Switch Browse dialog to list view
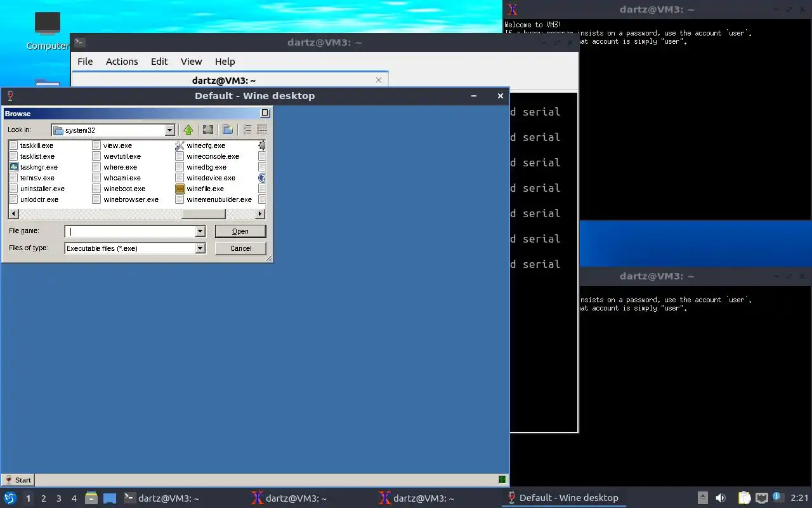This screenshot has width=812, height=508. (247, 130)
